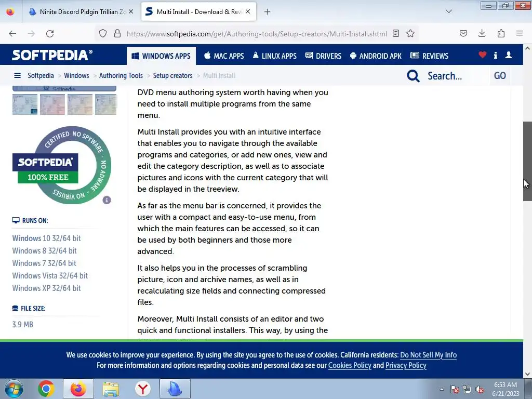This screenshot has height=399, width=532.
Task: Open the Action Center flag icon
Action: 455,390
